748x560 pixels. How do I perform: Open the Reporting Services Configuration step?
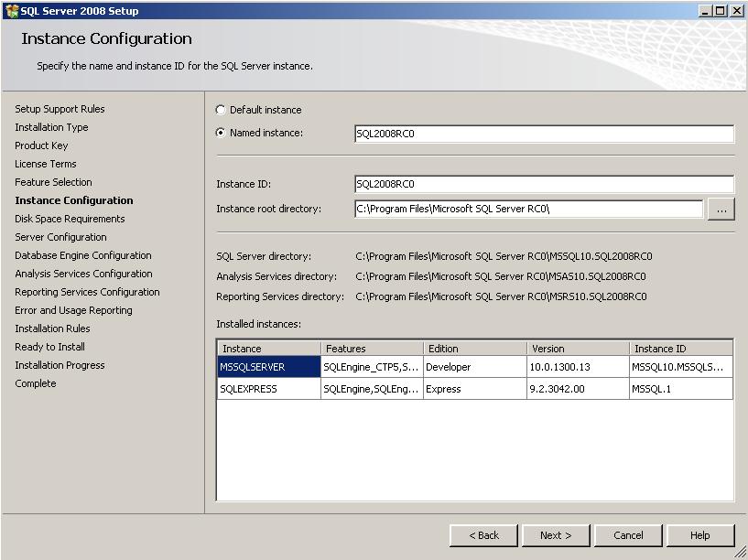tap(87, 292)
